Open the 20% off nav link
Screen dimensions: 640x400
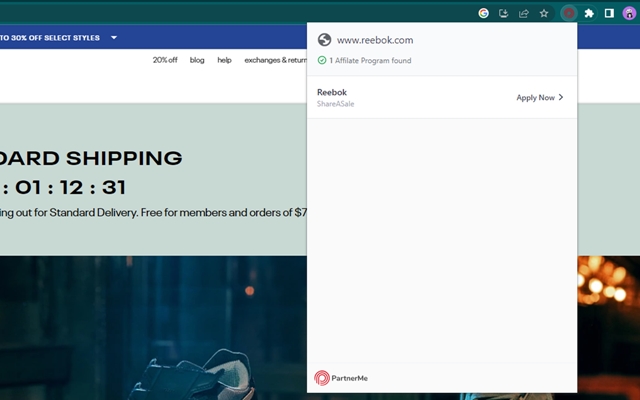click(165, 60)
